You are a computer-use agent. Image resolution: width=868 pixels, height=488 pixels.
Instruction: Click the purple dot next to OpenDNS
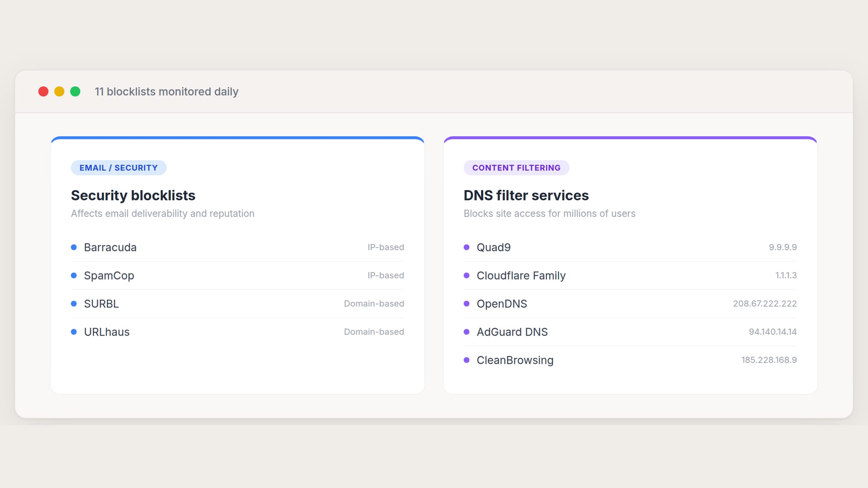click(x=467, y=304)
